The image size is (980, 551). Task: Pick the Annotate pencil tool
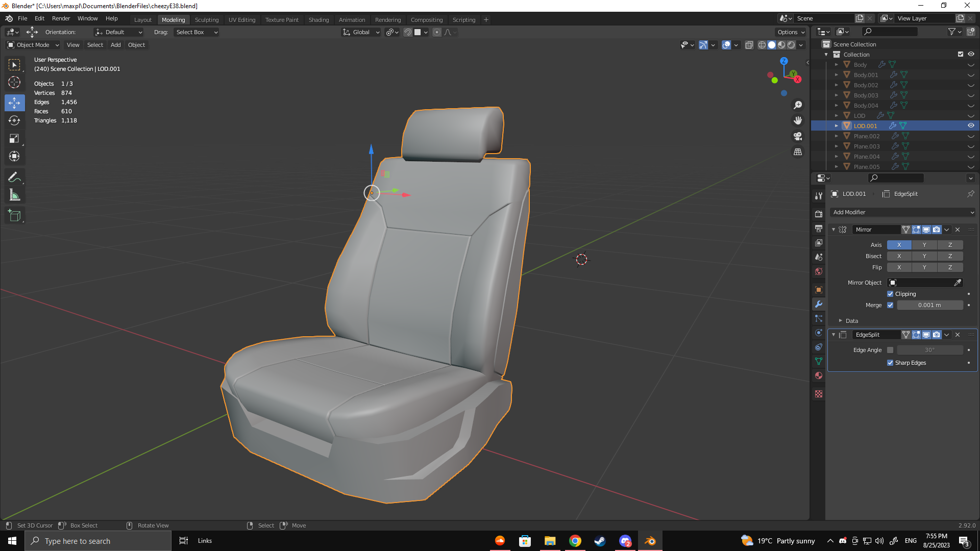(14, 177)
